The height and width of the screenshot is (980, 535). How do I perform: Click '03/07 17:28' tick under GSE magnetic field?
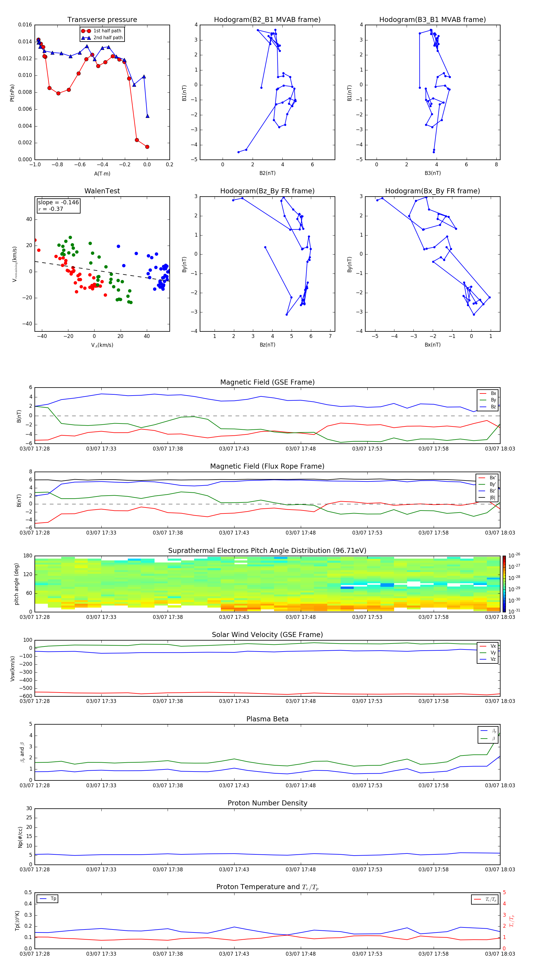35,448
